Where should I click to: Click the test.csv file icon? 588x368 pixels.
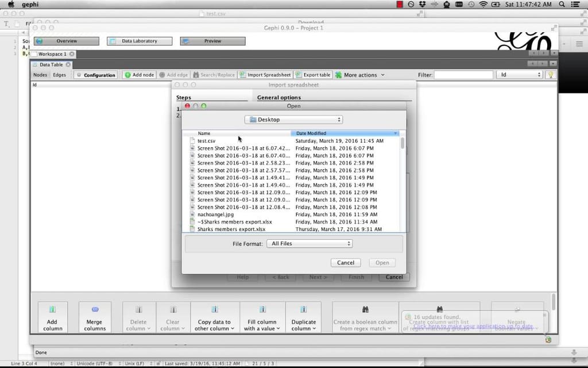point(192,141)
